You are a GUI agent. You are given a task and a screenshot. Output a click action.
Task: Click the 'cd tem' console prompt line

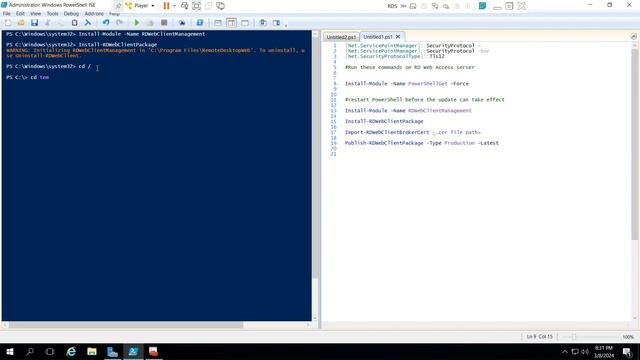tap(27, 77)
